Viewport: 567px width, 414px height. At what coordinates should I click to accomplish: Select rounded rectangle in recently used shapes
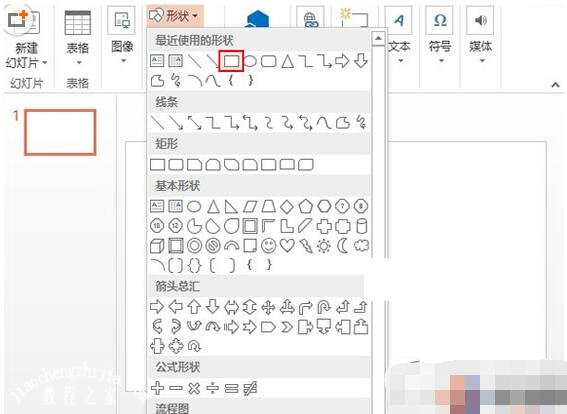(269, 61)
